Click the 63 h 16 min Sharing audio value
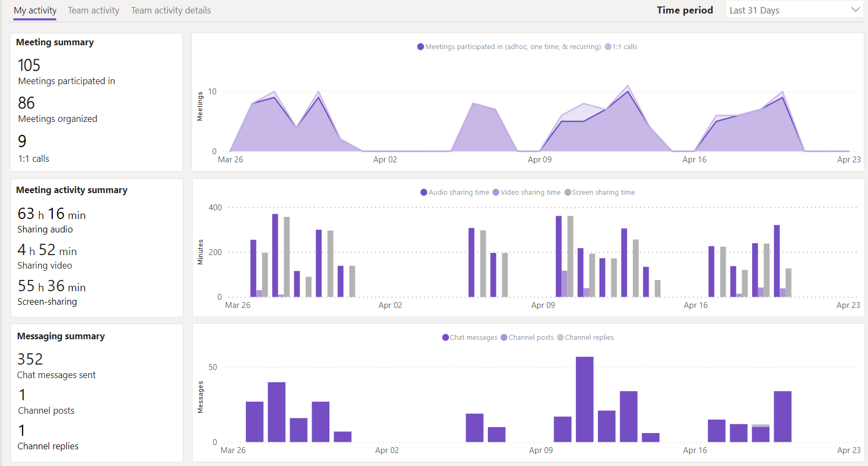This screenshot has width=868, height=466. (x=52, y=214)
